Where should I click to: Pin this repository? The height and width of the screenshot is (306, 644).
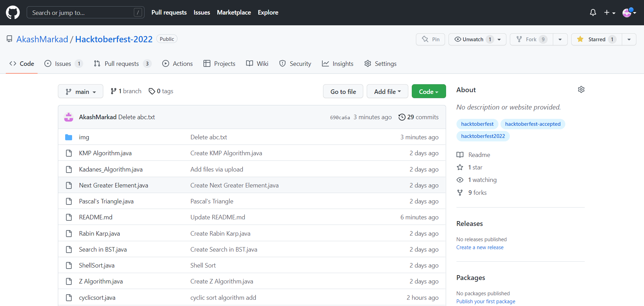(x=430, y=39)
